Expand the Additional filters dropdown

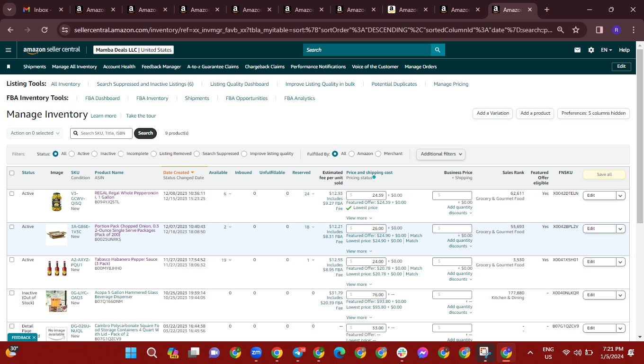(440, 154)
